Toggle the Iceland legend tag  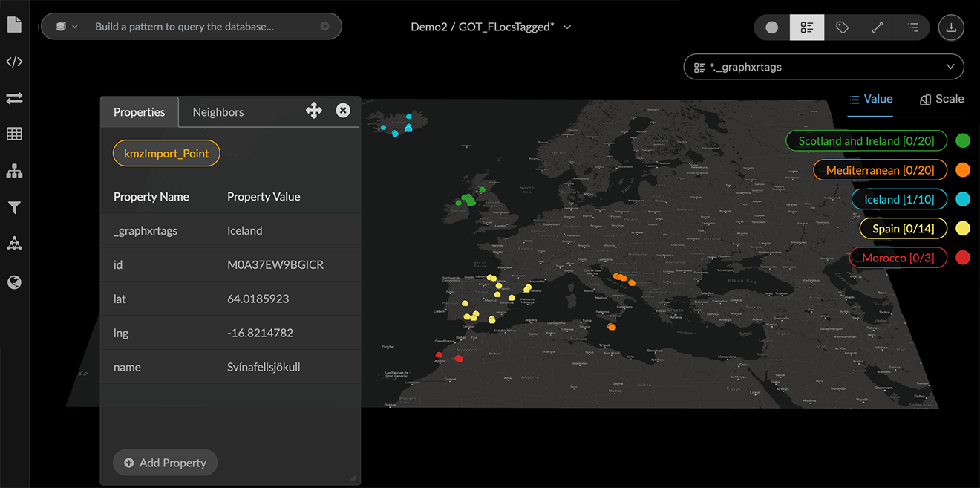coord(898,199)
